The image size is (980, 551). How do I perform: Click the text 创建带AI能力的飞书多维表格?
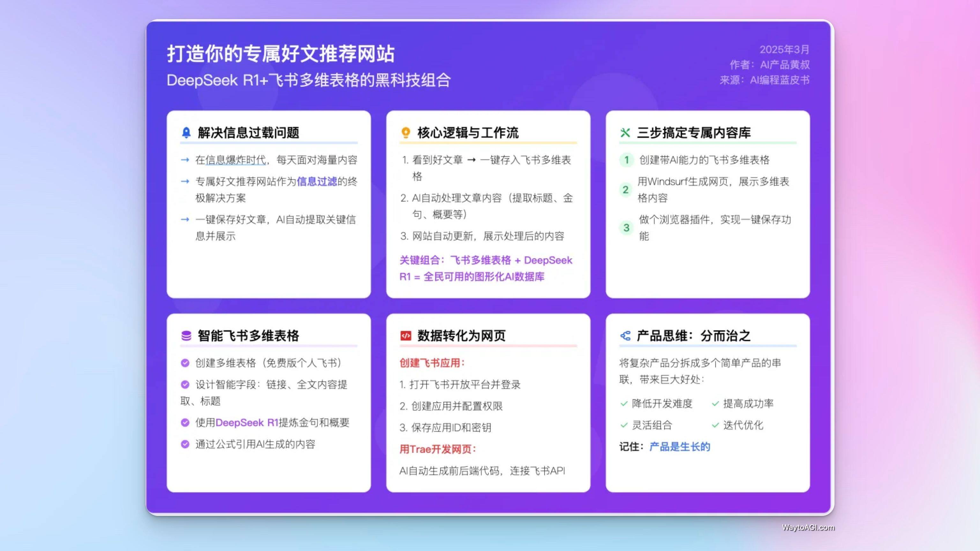[704, 160]
